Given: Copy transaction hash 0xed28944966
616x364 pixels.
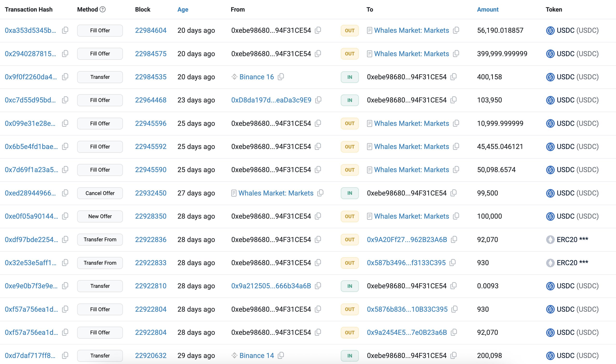Looking at the screenshot, I should [x=65, y=193].
